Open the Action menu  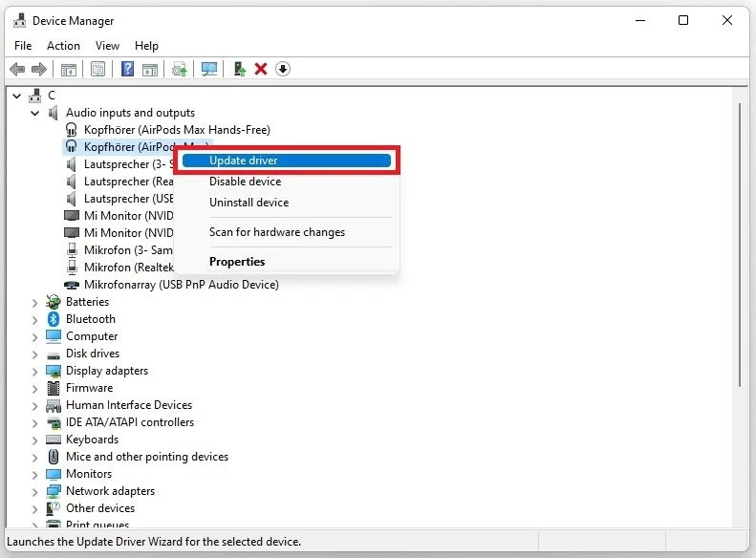click(63, 46)
